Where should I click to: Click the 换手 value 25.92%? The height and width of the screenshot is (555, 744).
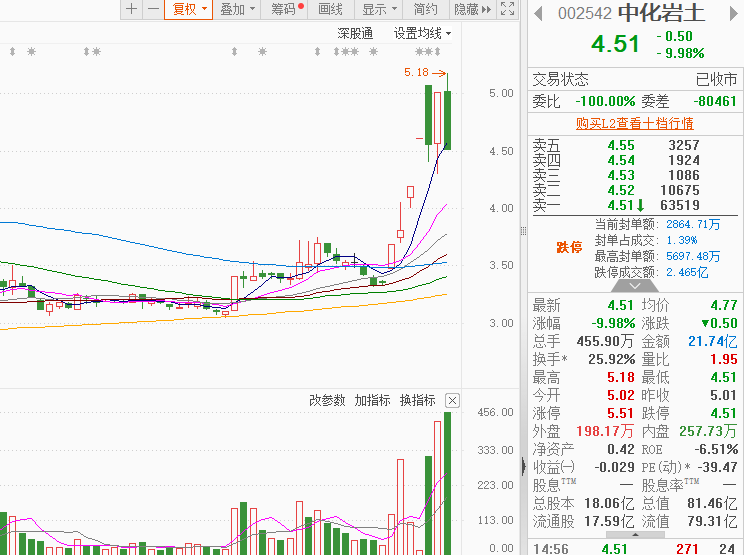611,360
